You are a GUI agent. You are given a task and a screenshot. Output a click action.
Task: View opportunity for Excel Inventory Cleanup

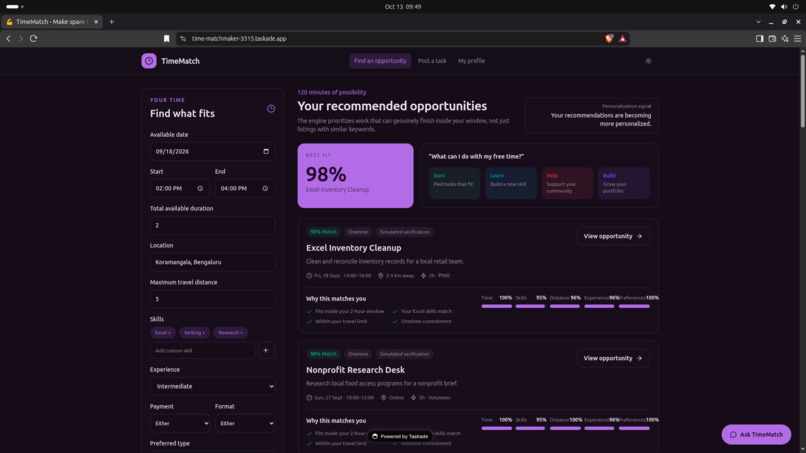[613, 236]
